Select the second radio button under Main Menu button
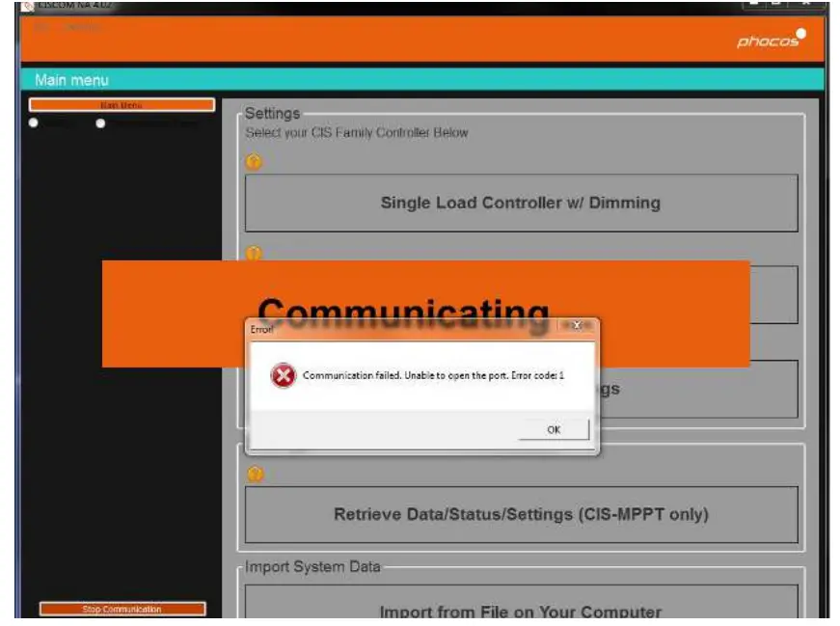The image size is (840, 626). click(x=100, y=123)
